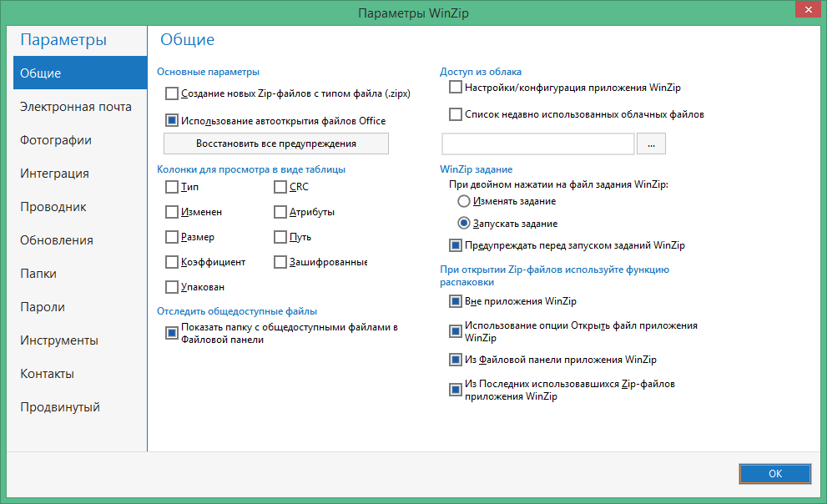
Task: Click the browse "..." button
Action: click(x=652, y=144)
